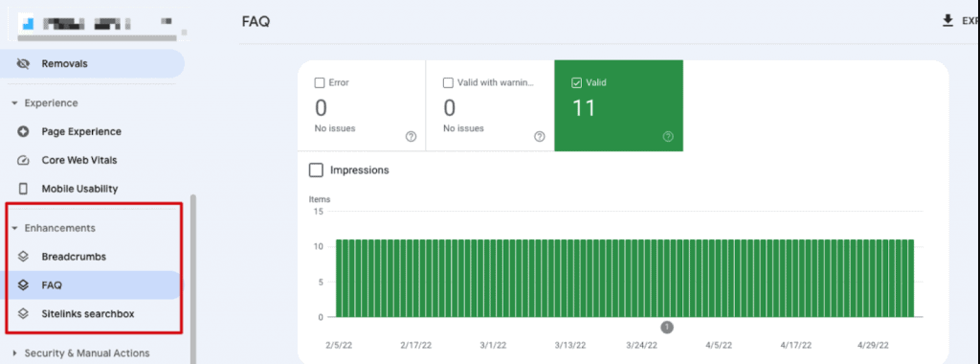Image resolution: width=980 pixels, height=364 pixels.
Task: Click the sidebar vertical scrollbar
Action: pyautogui.click(x=193, y=279)
